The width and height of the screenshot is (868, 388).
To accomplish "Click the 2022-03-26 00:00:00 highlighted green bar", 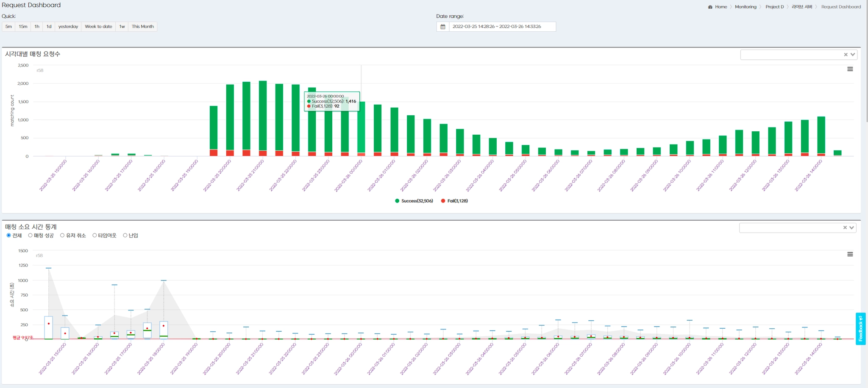I will (x=361, y=127).
